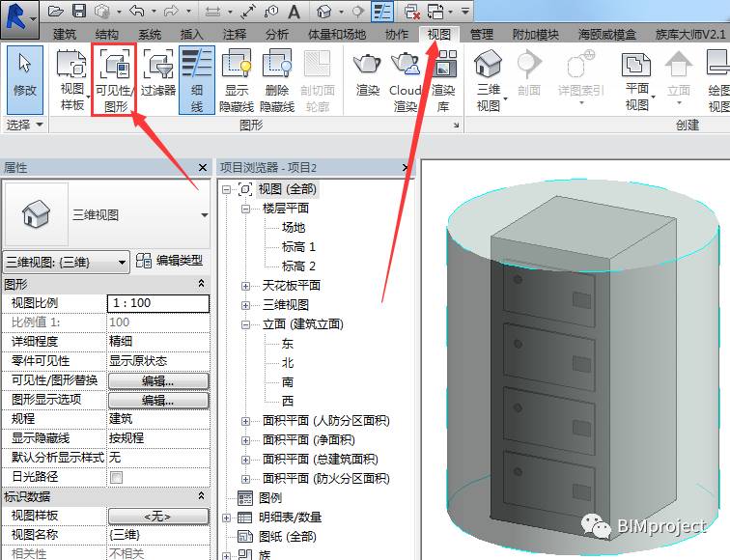Open Cloud Render (Cloud渲染)

point(405,81)
